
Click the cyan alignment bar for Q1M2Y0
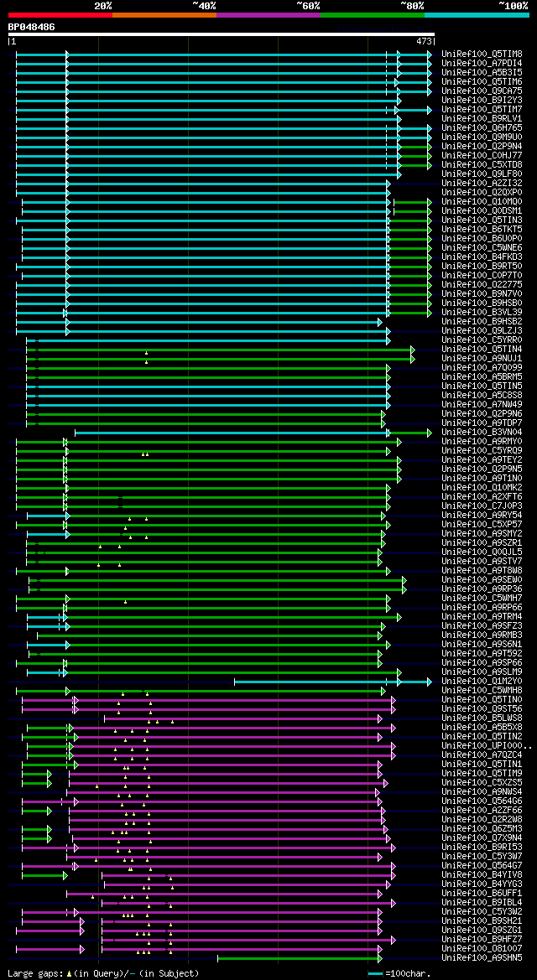(331, 682)
